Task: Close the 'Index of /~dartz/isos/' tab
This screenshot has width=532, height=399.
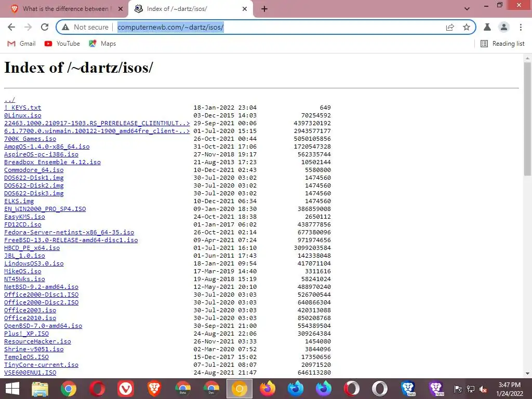Action: (x=245, y=9)
